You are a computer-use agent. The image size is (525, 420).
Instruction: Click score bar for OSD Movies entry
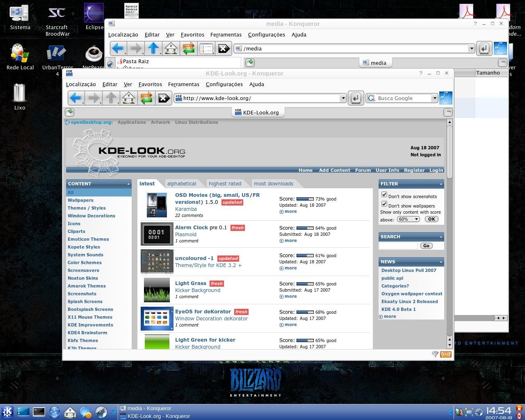(305, 199)
